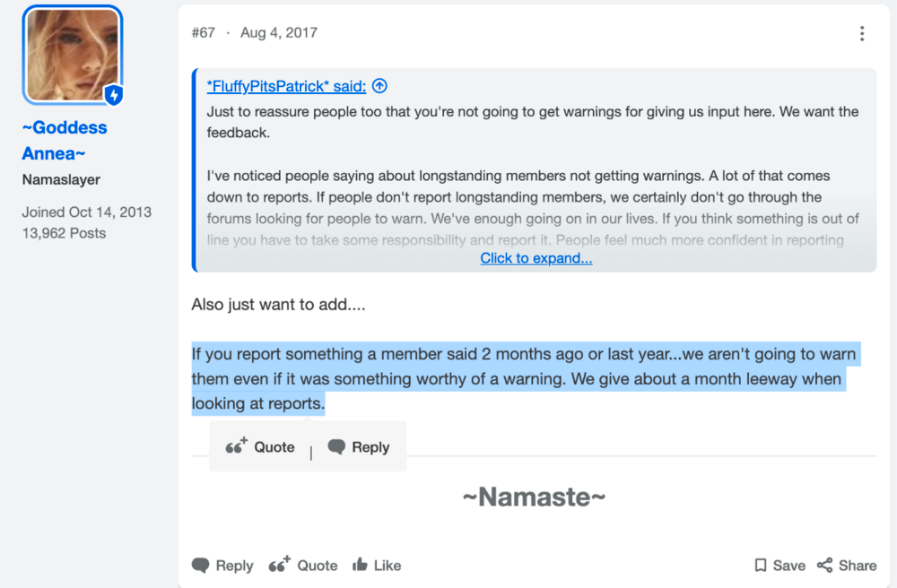Click the bubble icon in selection popup Reply
The width and height of the screenshot is (897, 588).
tap(336, 447)
